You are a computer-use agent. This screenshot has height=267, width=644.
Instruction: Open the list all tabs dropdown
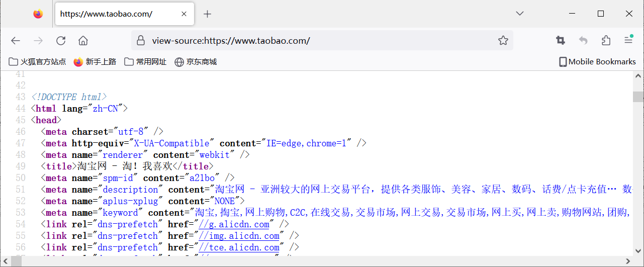point(520,14)
